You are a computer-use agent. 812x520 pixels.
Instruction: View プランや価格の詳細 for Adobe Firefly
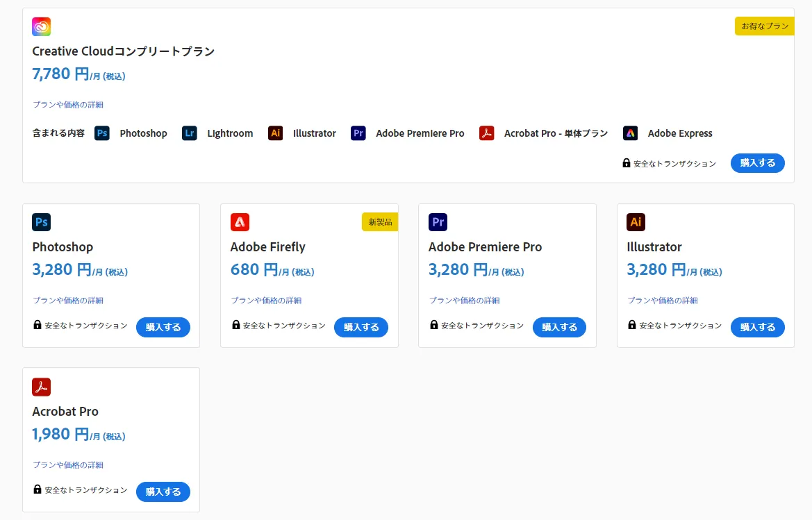click(266, 300)
